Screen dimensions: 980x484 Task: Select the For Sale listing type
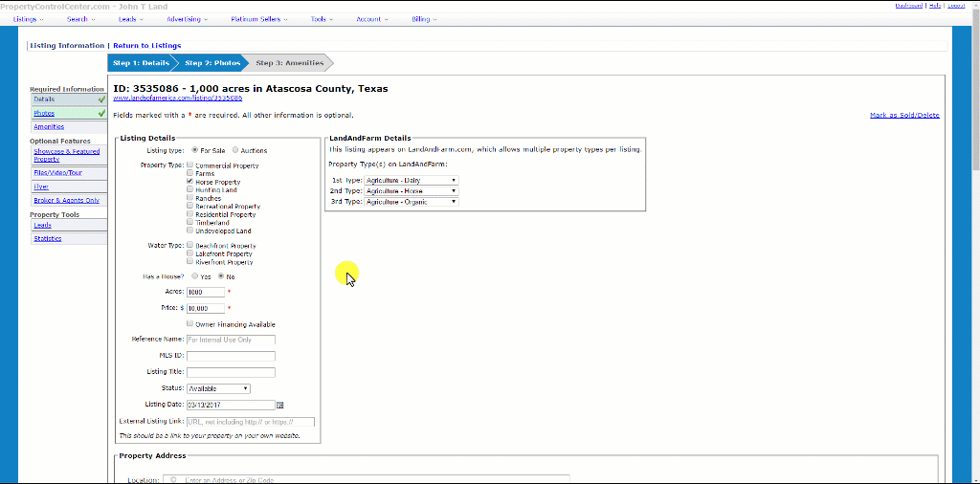(195, 150)
